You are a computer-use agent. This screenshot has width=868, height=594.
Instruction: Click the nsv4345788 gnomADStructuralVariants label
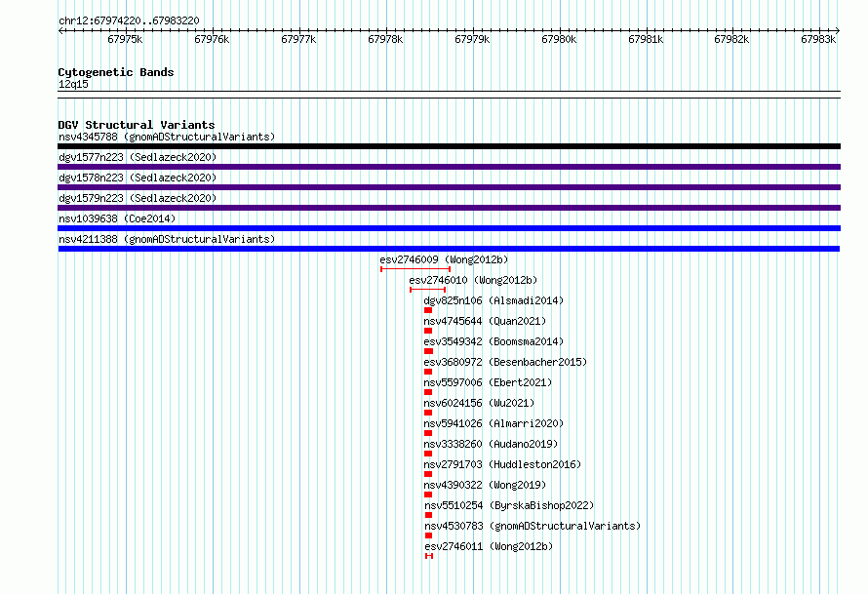click(x=167, y=137)
